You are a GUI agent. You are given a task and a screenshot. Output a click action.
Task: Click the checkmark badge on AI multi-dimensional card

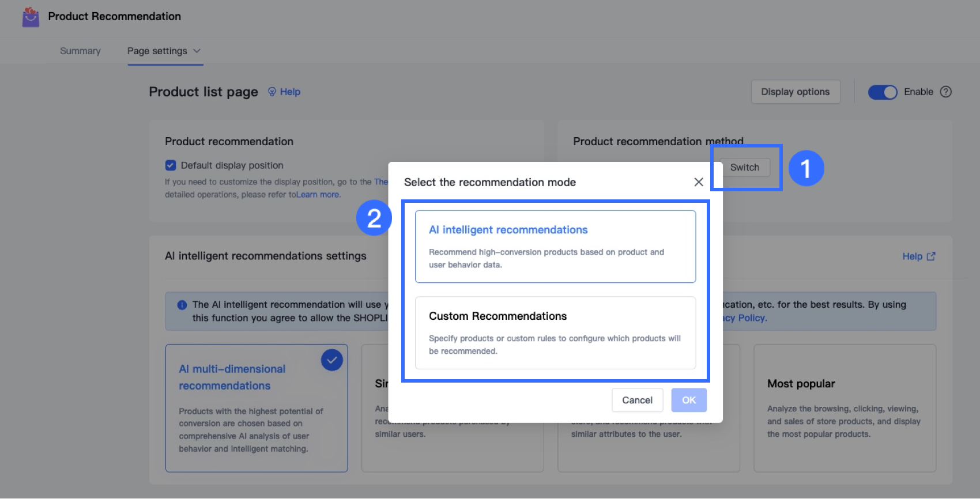(332, 360)
